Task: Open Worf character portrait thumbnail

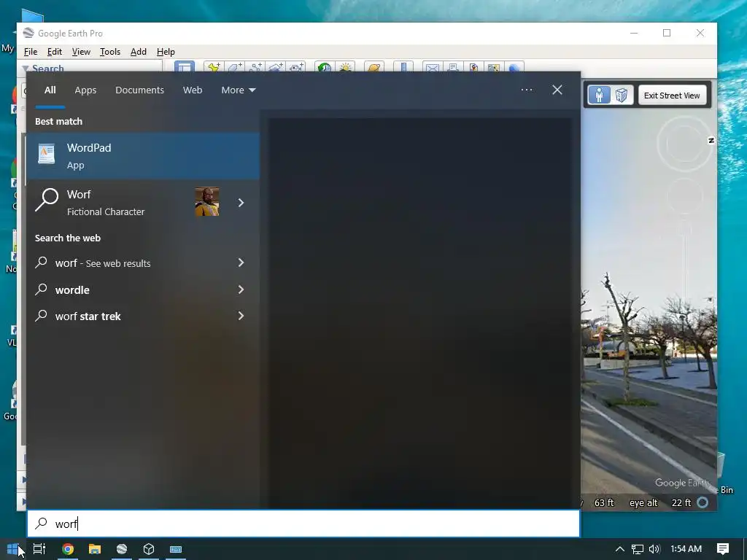Action: tap(207, 202)
